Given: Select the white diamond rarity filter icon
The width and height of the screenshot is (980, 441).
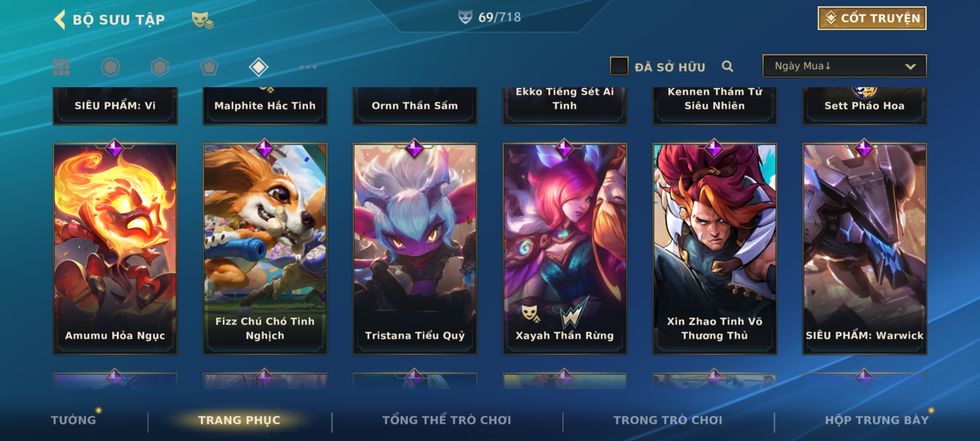Looking at the screenshot, I should click(x=258, y=67).
